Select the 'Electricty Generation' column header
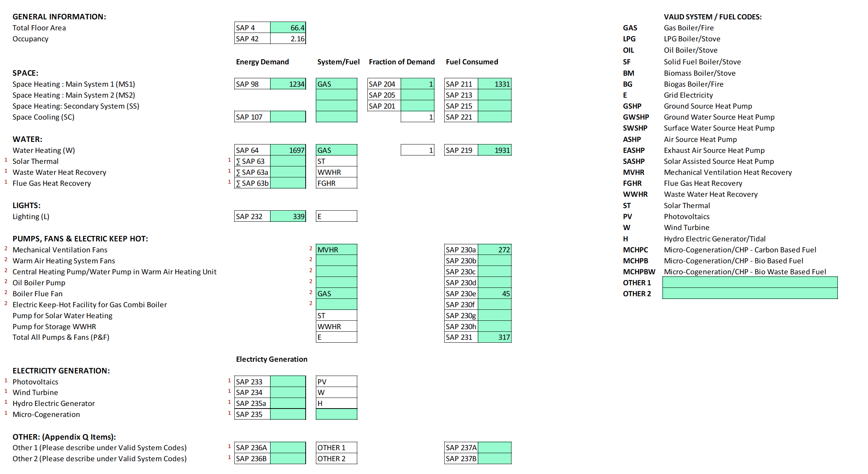 pos(272,359)
